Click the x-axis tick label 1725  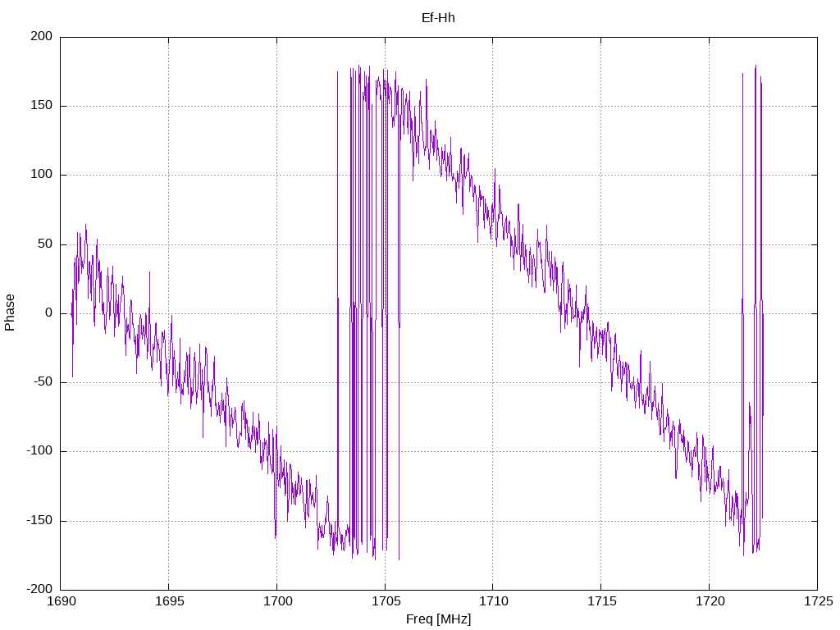[x=818, y=601]
